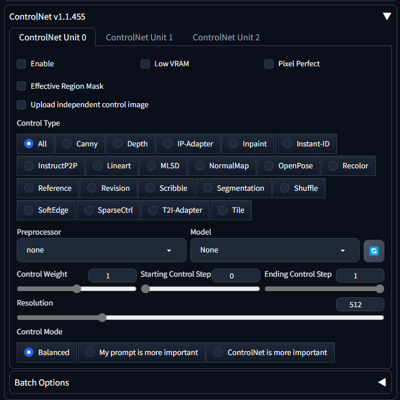Switch to ControlNet Unit 1 tab
Screen dimensions: 400x400
[139, 37]
